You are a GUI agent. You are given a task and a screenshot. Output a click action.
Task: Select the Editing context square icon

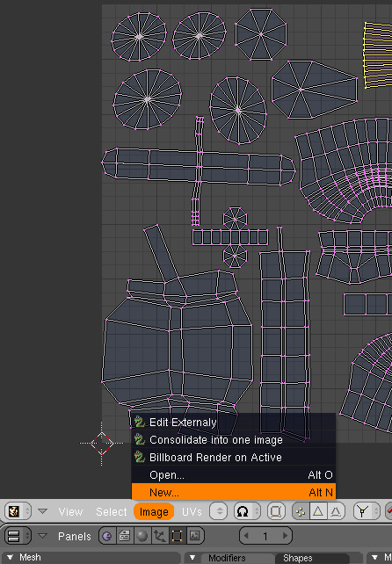tap(177, 536)
